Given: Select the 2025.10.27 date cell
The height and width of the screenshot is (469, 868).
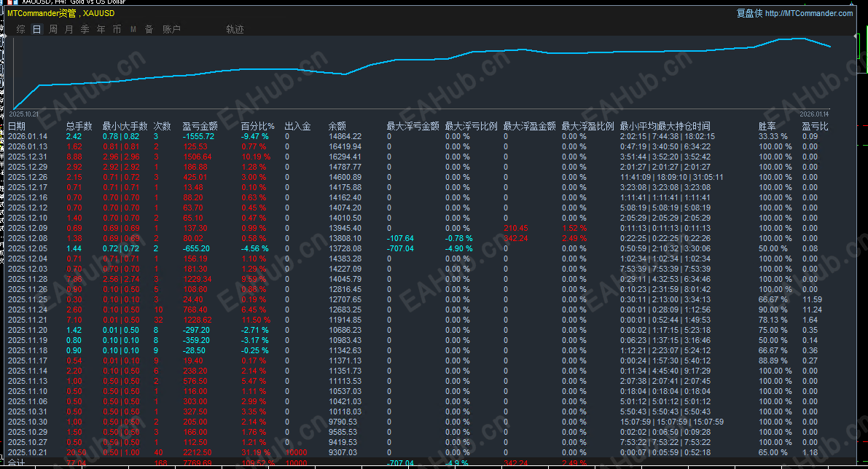Looking at the screenshot, I should tap(28, 443).
